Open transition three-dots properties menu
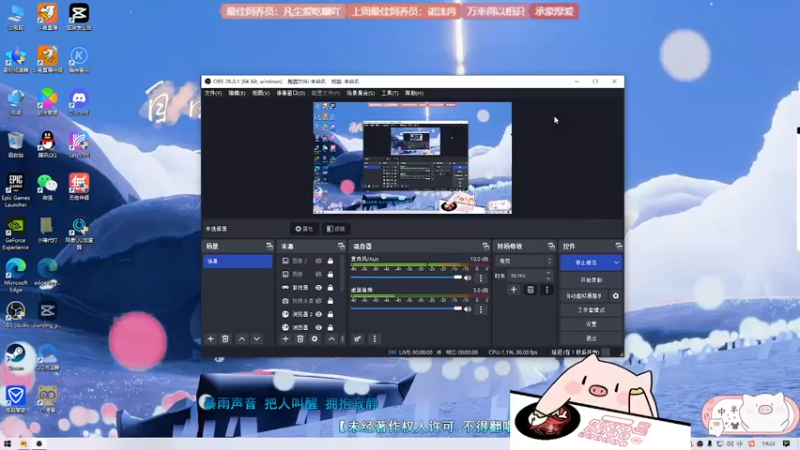 pyautogui.click(x=547, y=290)
